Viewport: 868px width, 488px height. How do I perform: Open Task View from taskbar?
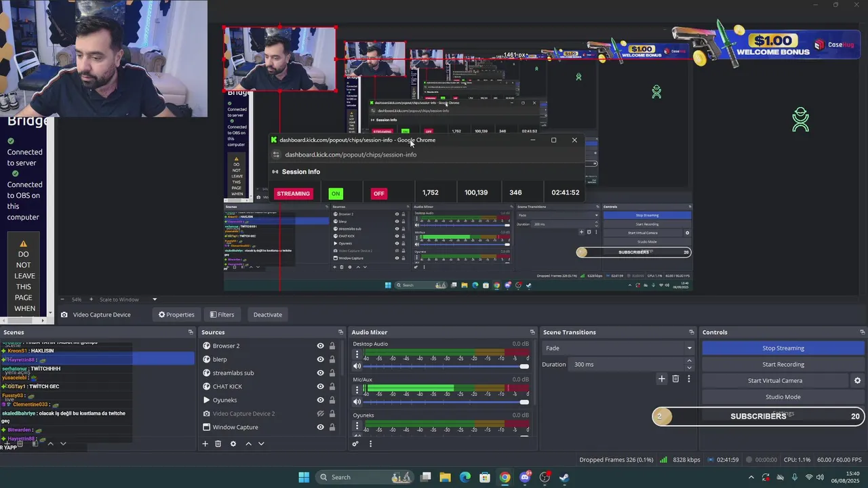(x=426, y=477)
